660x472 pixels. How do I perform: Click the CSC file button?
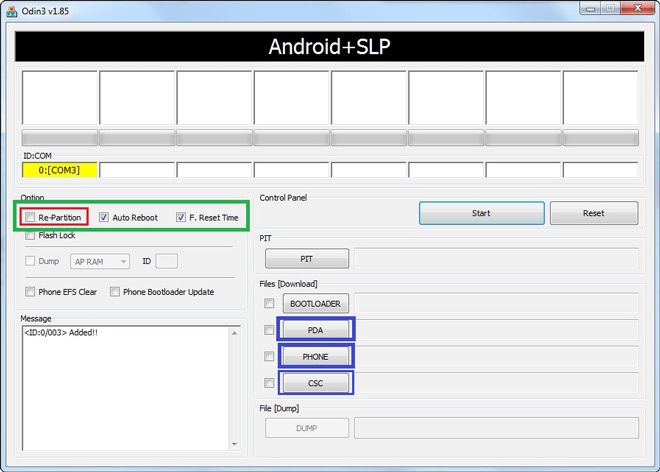pos(316,383)
